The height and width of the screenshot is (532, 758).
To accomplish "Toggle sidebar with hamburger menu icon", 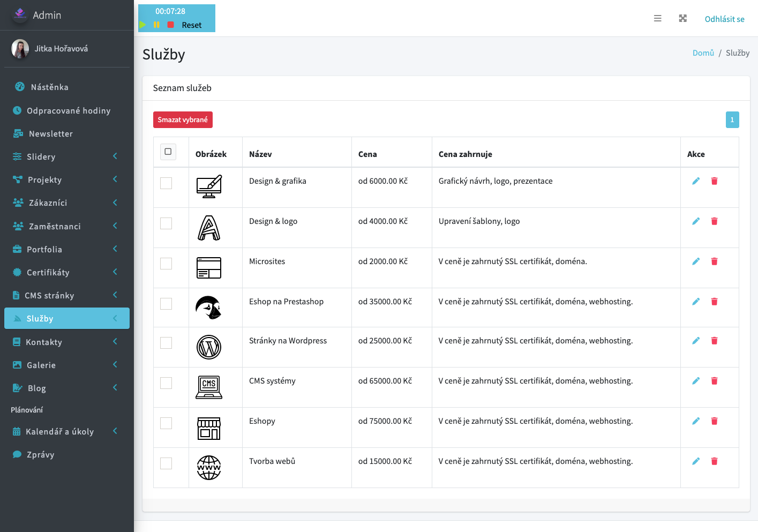I will tap(657, 19).
